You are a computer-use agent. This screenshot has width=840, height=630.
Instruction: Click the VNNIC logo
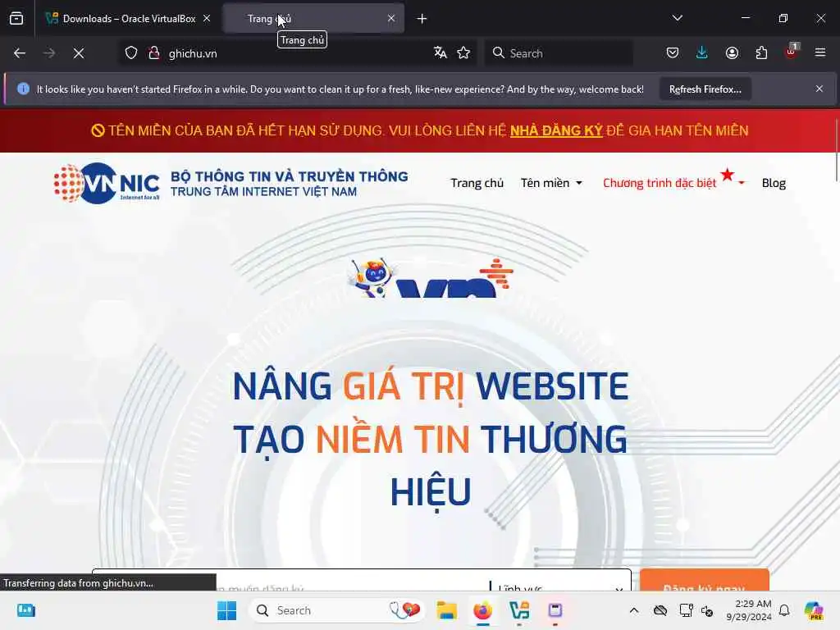(107, 183)
